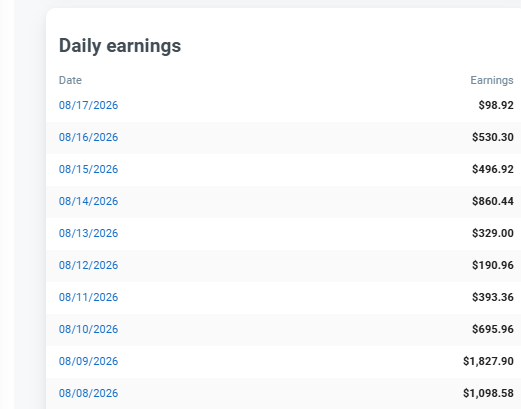The height and width of the screenshot is (409, 521).
Task: Open the 08/17/2026 date link
Action: tap(88, 105)
